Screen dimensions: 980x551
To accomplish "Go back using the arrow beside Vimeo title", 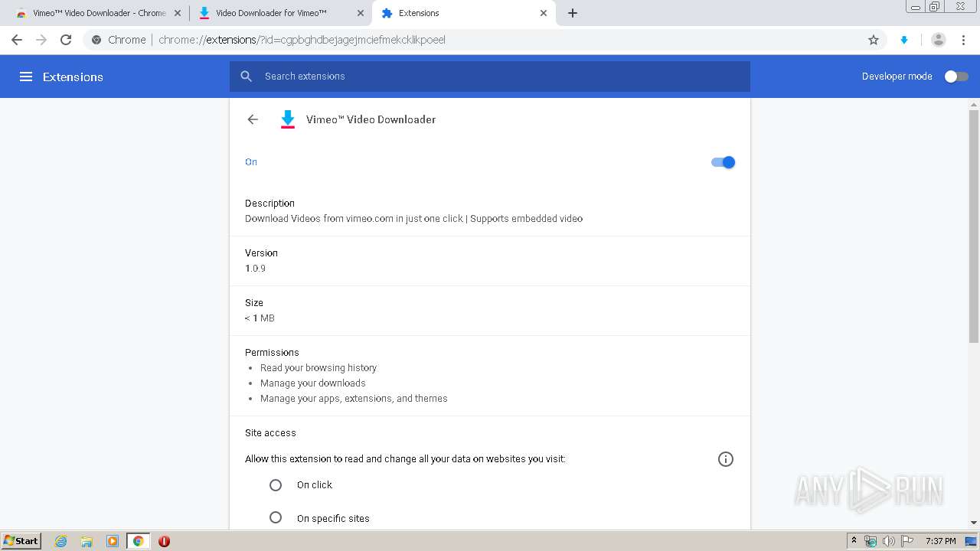I will pyautogui.click(x=253, y=119).
